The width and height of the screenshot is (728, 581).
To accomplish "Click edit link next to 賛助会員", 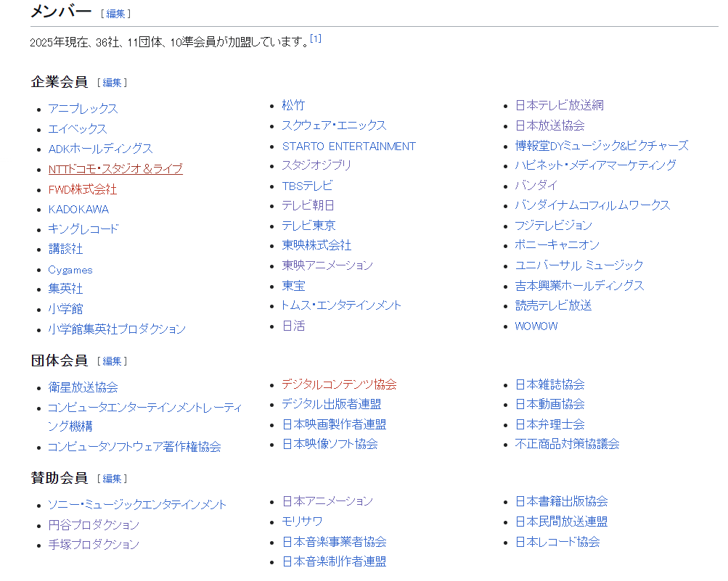I will pyautogui.click(x=112, y=479).
